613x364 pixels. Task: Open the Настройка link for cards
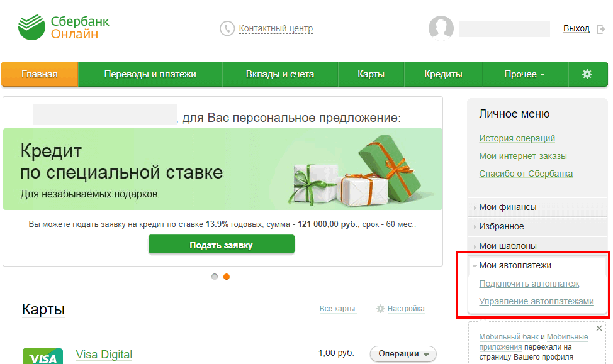[x=406, y=309]
